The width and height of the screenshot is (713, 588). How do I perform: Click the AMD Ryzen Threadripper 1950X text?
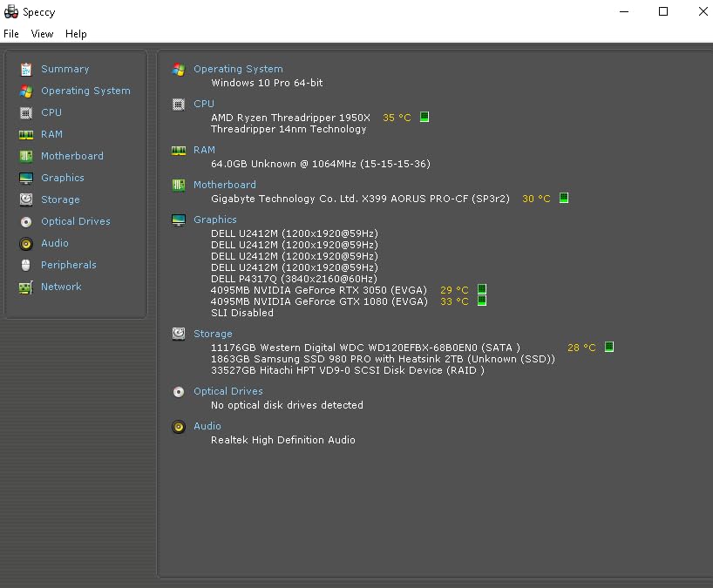tap(290, 118)
